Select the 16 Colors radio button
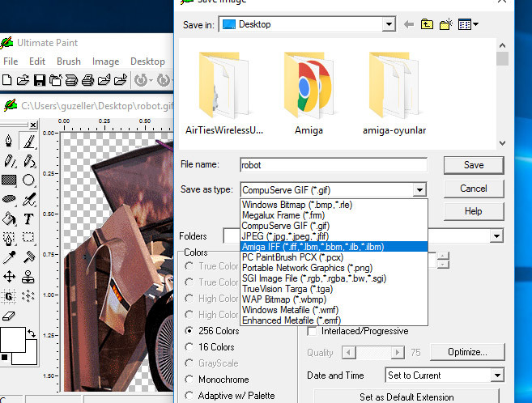The image size is (532, 403). pos(189,346)
